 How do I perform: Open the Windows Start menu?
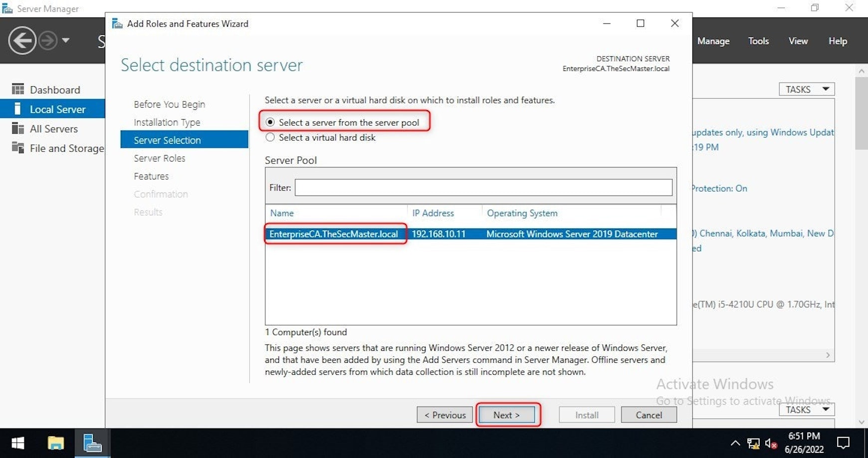[x=18, y=443]
